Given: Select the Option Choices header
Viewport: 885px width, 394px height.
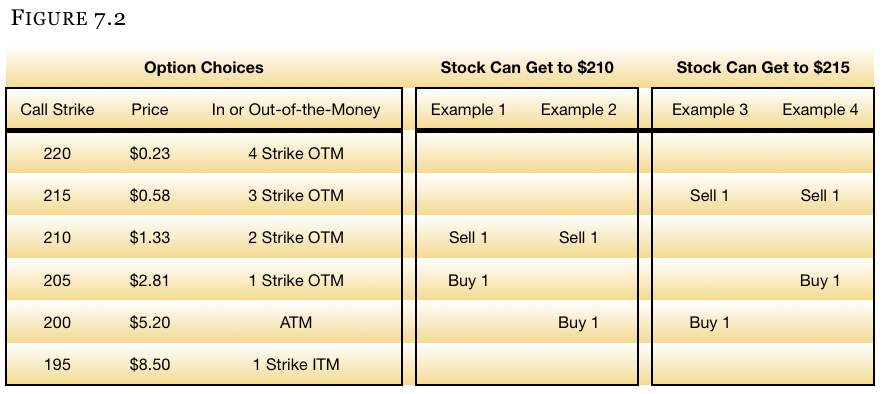Looking at the screenshot, I should coord(204,68).
